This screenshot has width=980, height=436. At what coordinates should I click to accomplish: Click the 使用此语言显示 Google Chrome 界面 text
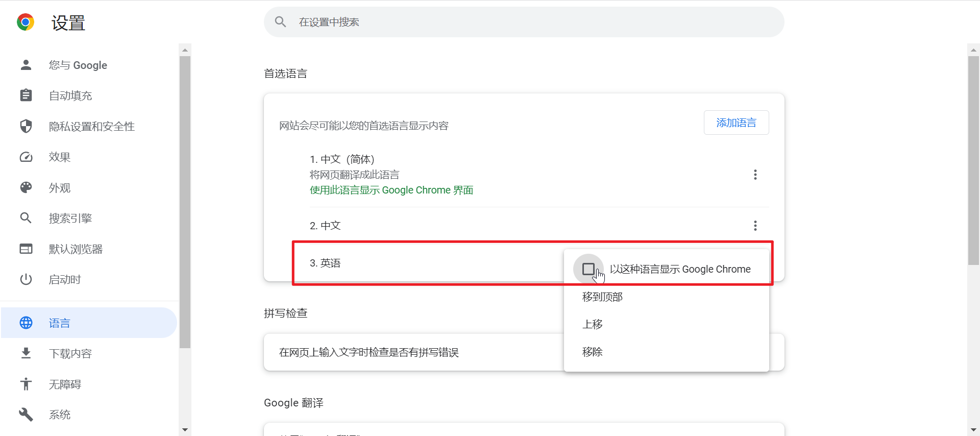[x=391, y=190]
